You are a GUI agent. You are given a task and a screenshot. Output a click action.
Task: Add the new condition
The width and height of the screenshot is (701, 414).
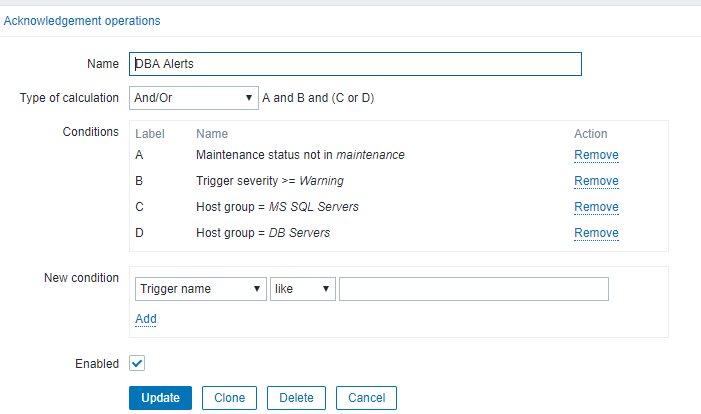146,319
